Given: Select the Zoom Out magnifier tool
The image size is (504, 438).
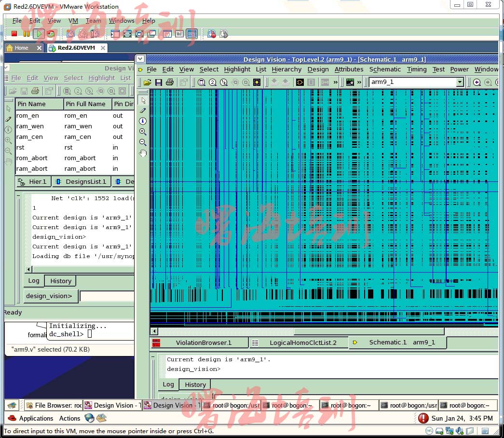Looking at the screenshot, I should [x=143, y=142].
